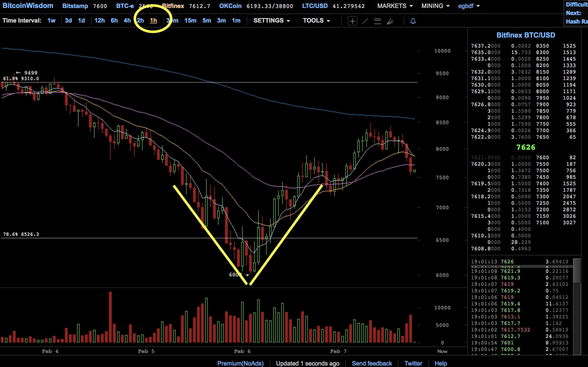Screen dimensions: 588x367
Task: Set time interval to 3m
Action: (221, 21)
